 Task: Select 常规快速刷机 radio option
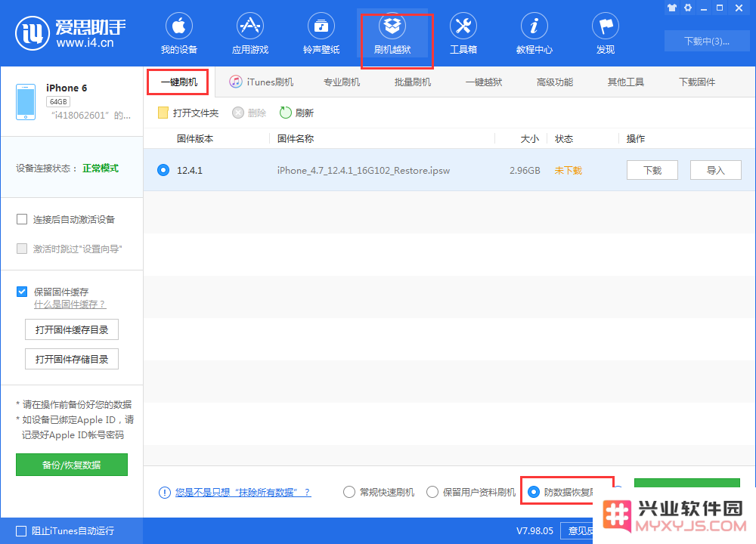coord(349,492)
